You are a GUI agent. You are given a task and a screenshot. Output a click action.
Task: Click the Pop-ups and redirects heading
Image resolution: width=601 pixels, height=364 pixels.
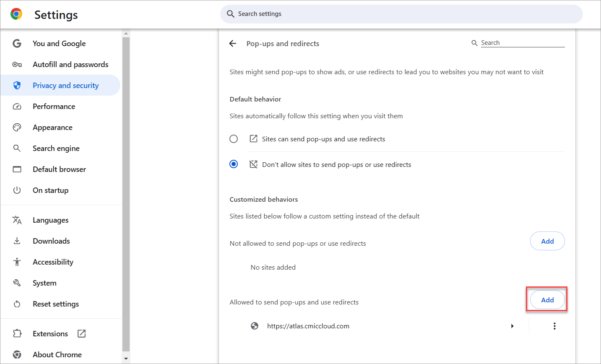(x=283, y=44)
